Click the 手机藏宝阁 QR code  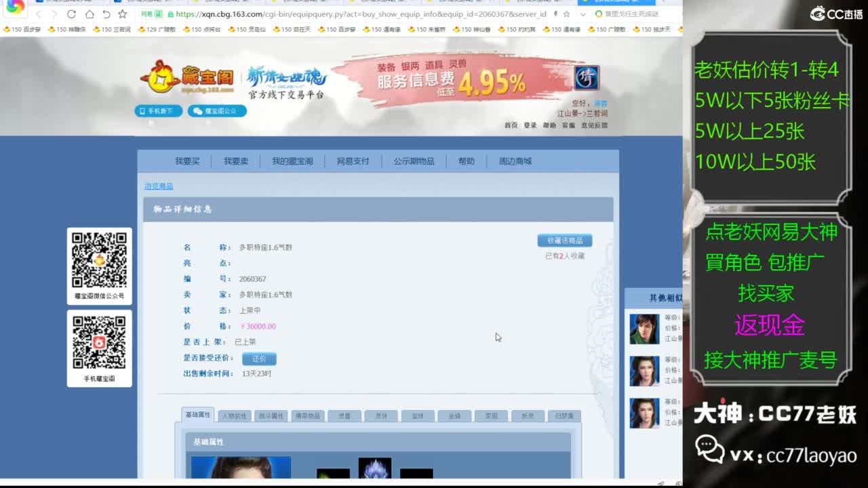click(x=99, y=342)
